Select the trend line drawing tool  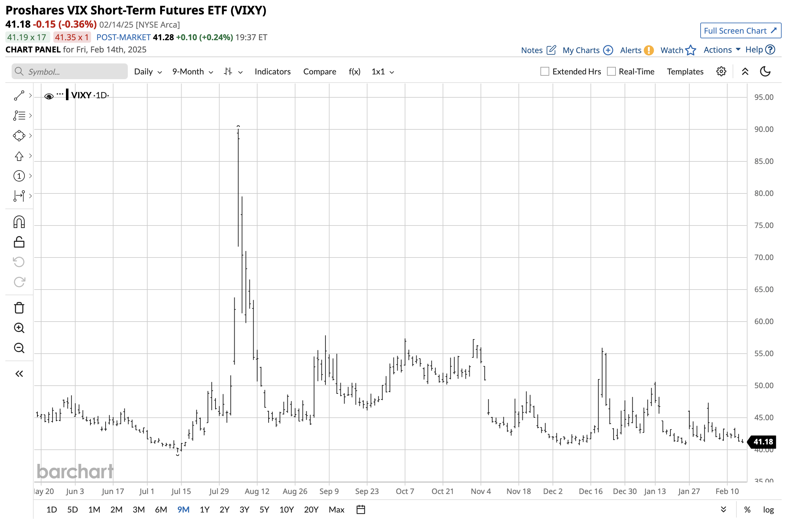tap(19, 95)
